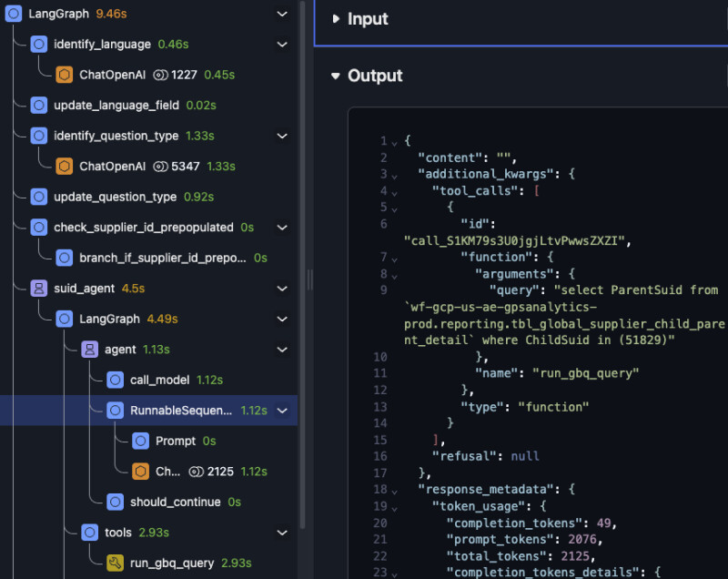Viewport: 728px width, 579px height.
Task: Open the should_continue run
Action: click(173, 502)
